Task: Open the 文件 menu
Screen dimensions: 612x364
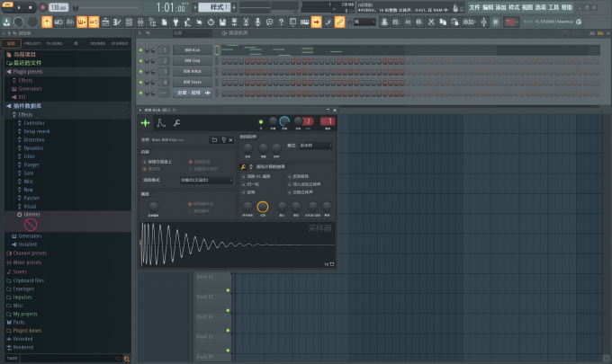Action: click(474, 7)
